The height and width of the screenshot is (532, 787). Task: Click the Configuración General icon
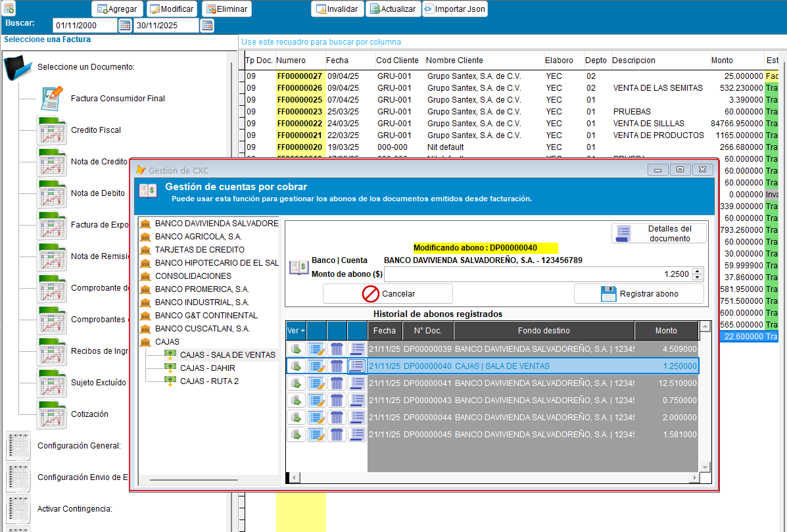tap(18, 446)
